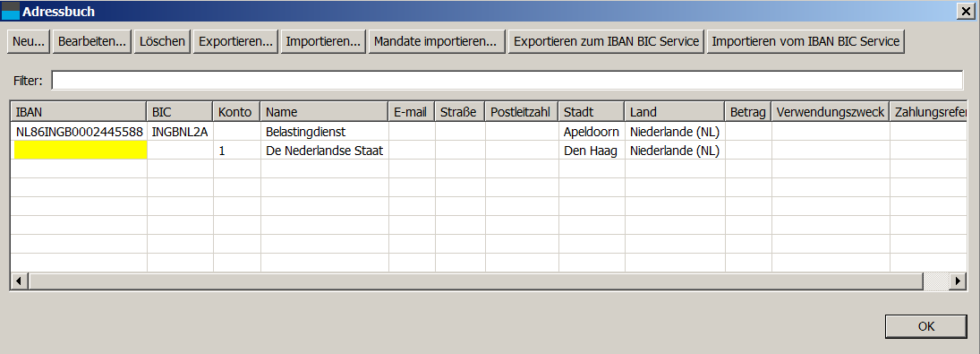The image size is (980, 354).
Task: Open Bearbeiten... for the selected entry
Action: point(92,41)
